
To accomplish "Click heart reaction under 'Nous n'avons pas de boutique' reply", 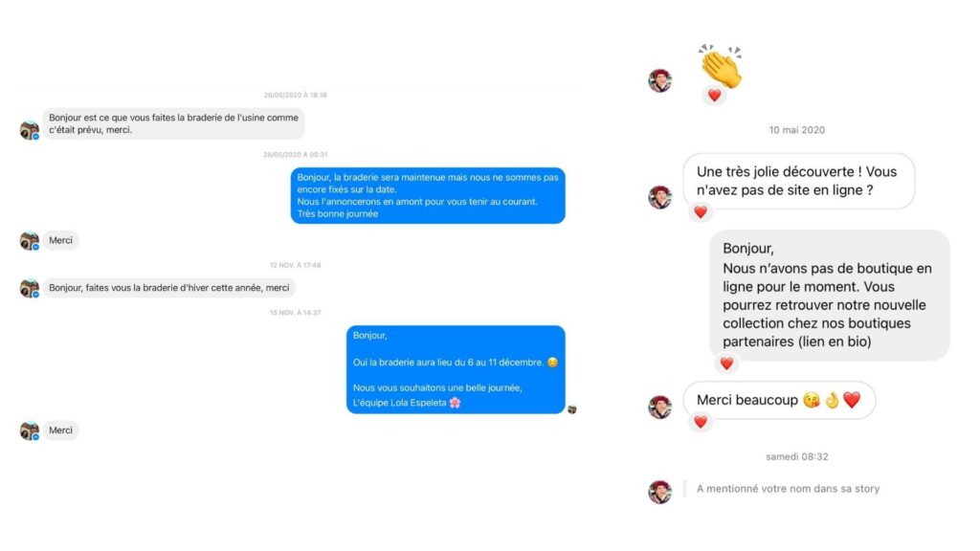I will coord(726,364).
